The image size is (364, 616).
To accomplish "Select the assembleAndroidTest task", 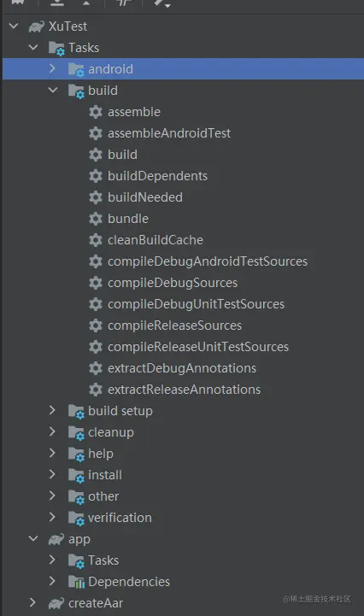I will [169, 133].
